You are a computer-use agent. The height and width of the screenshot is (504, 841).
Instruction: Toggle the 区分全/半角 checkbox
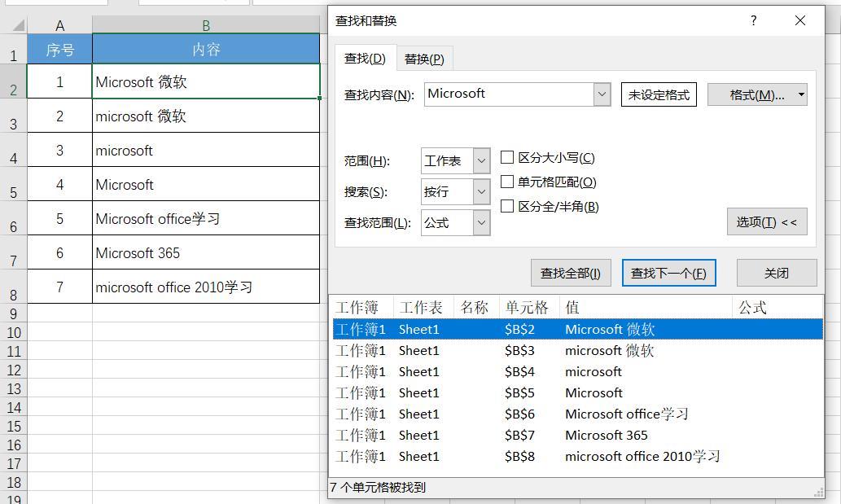coord(507,206)
